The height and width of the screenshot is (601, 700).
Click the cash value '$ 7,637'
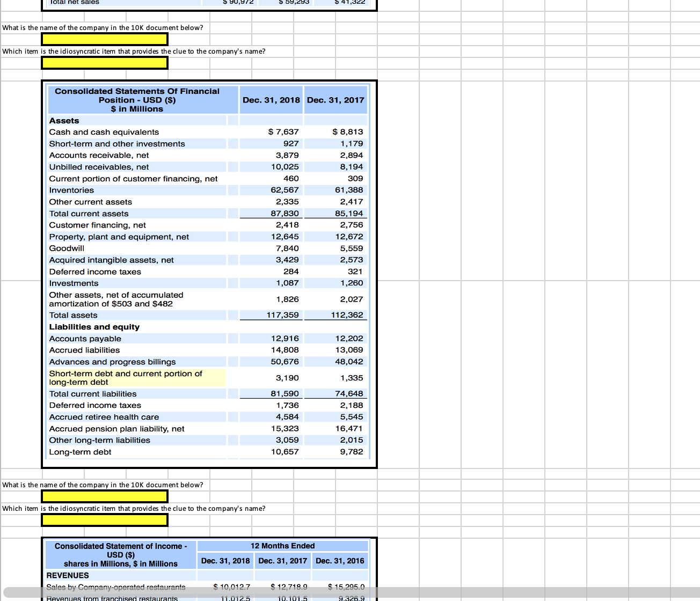(x=283, y=132)
